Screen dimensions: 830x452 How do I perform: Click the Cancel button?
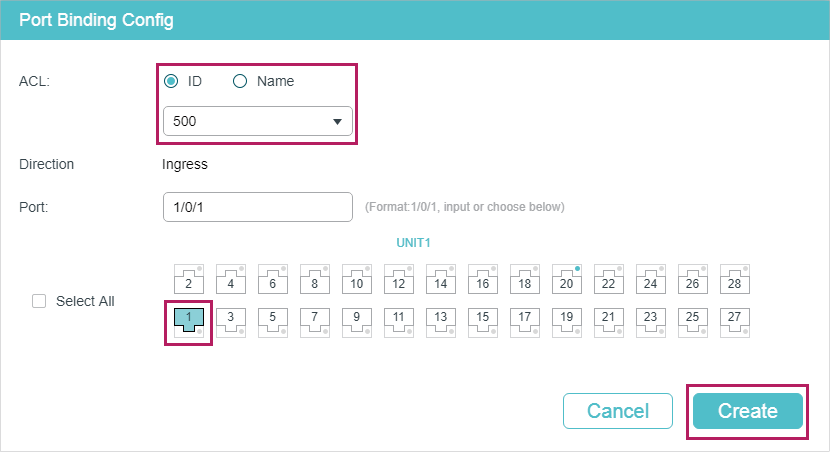(617, 411)
